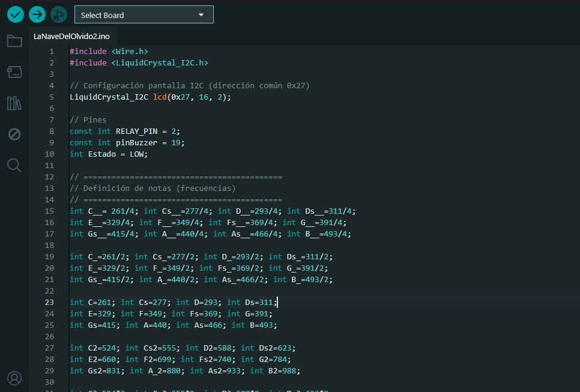Open the Sketchbook folder icon in sidebar

click(x=14, y=41)
